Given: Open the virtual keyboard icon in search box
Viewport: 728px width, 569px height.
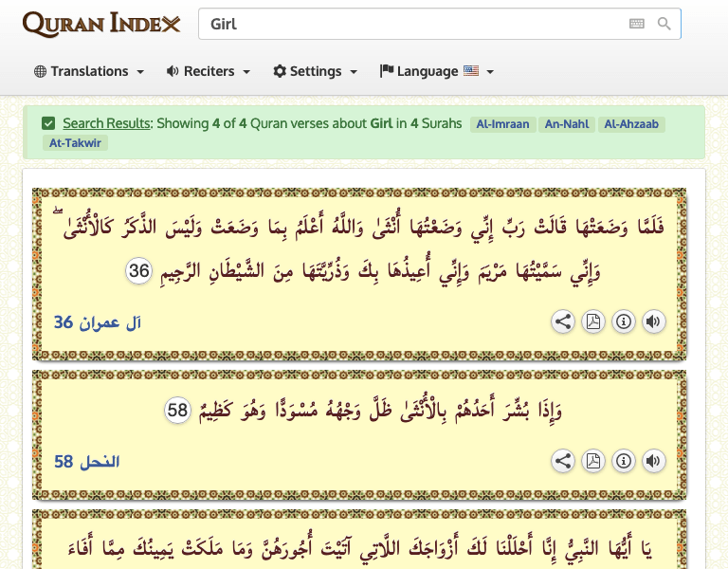Looking at the screenshot, I should [637, 24].
